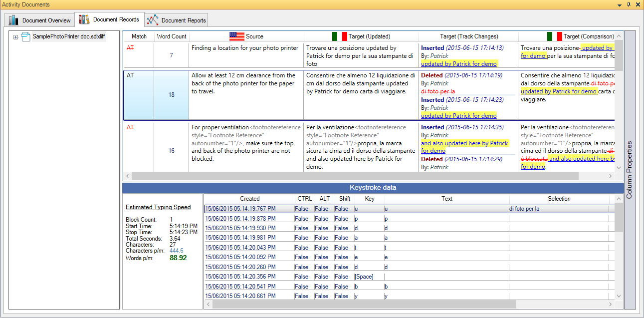The width and height of the screenshot is (644, 318).
Task: Click the 'Deleted (2015-06-15 17:14:19)' track change
Action: 462,75
